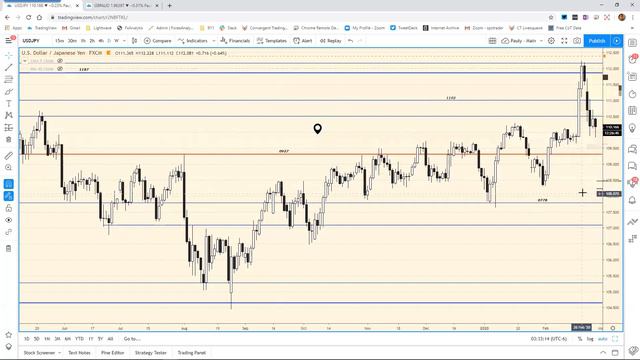Screen dimensions: 640x360
Task: Select the trend line drawing tool
Action: [9, 67]
